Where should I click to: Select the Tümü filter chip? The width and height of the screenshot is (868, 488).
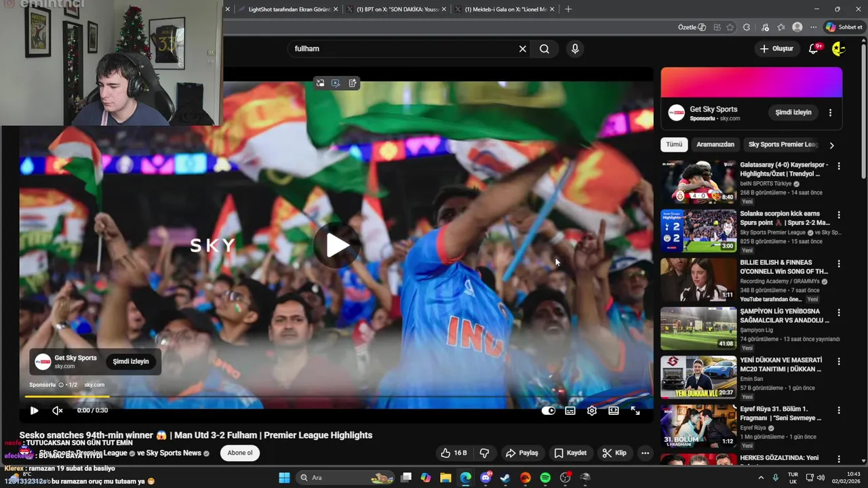click(674, 144)
